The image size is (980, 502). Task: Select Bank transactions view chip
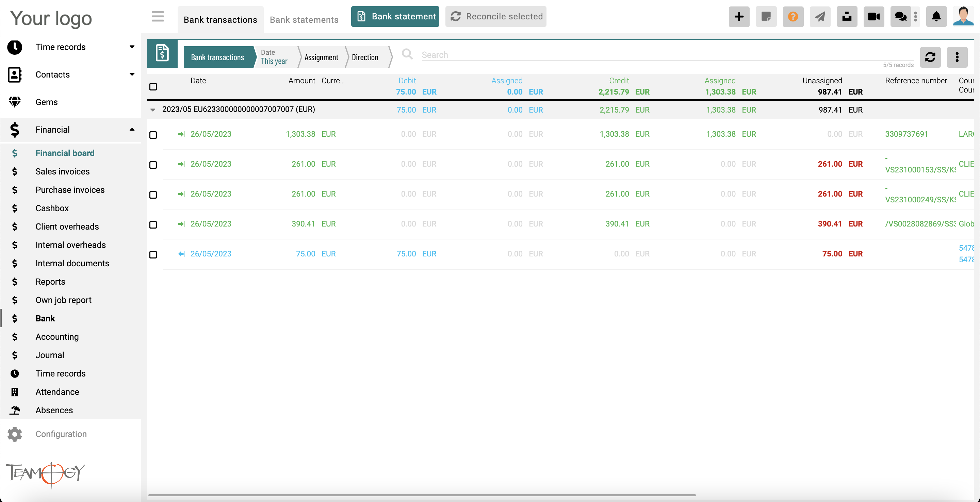click(x=218, y=57)
